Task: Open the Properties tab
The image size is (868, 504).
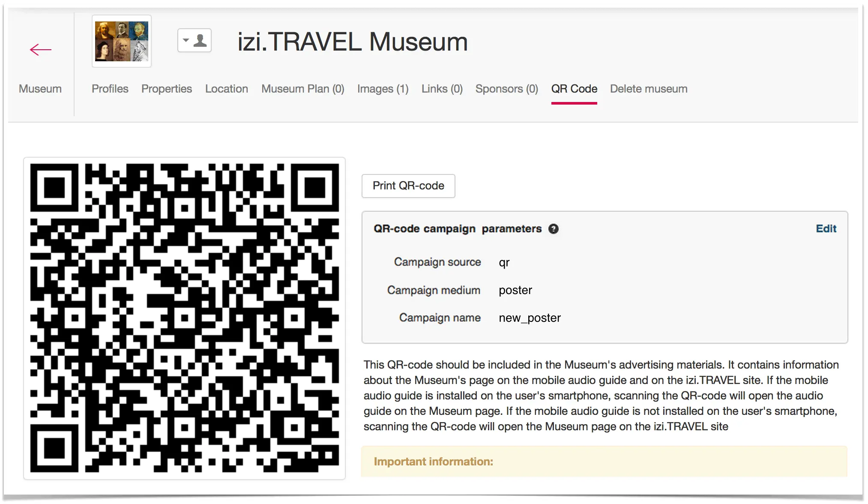Action: (166, 89)
